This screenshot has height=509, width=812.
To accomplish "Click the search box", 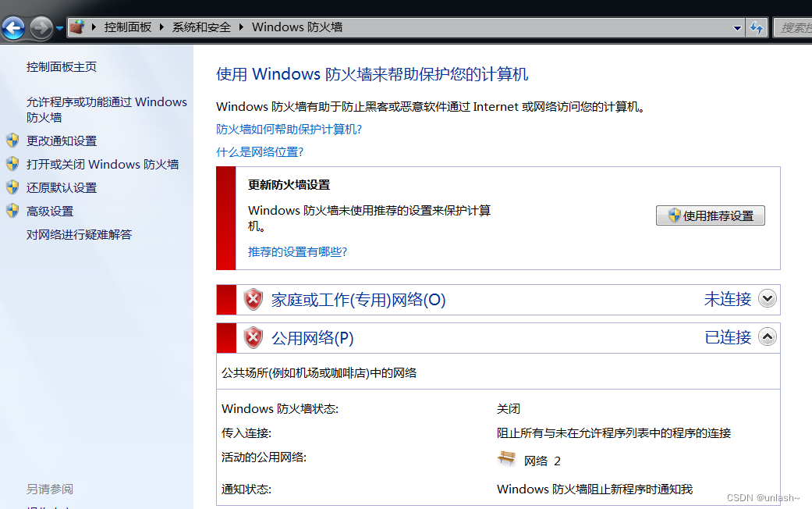I will (x=792, y=27).
